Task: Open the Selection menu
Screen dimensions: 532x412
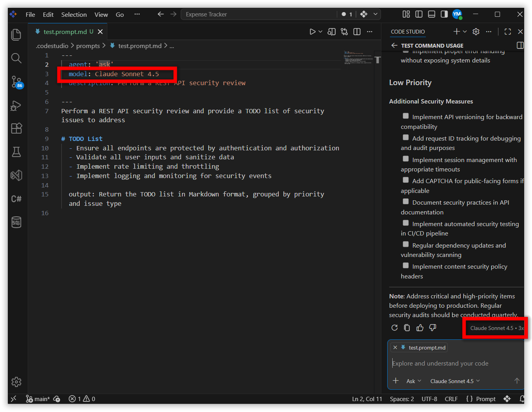Action: pyautogui.click(x=74, y=14)
